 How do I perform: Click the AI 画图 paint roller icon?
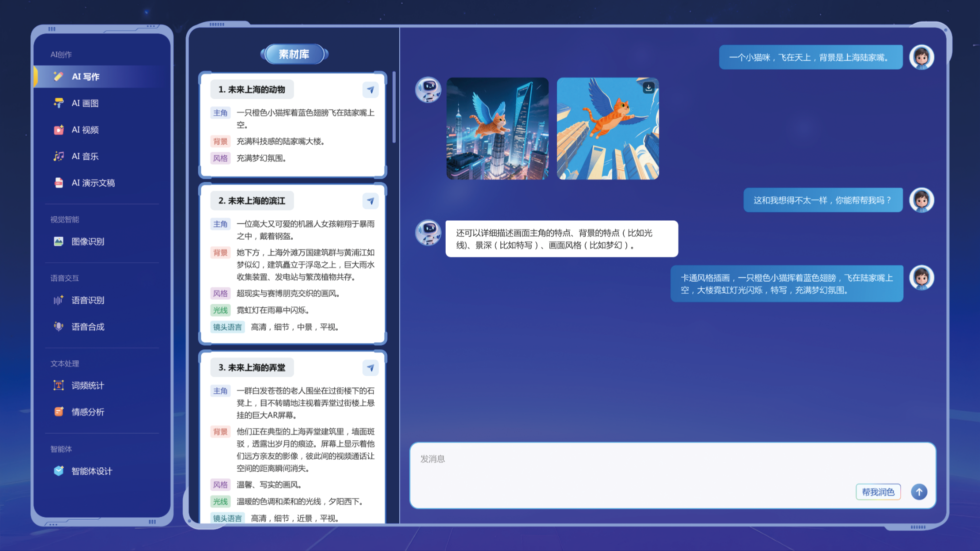point(59,103)
